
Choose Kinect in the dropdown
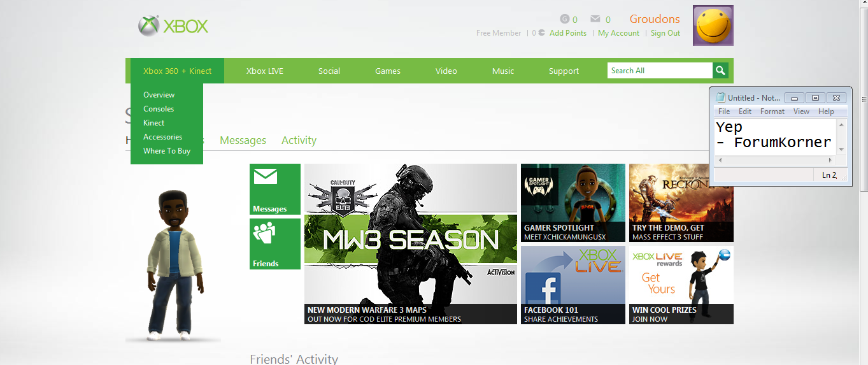[154, 123]
